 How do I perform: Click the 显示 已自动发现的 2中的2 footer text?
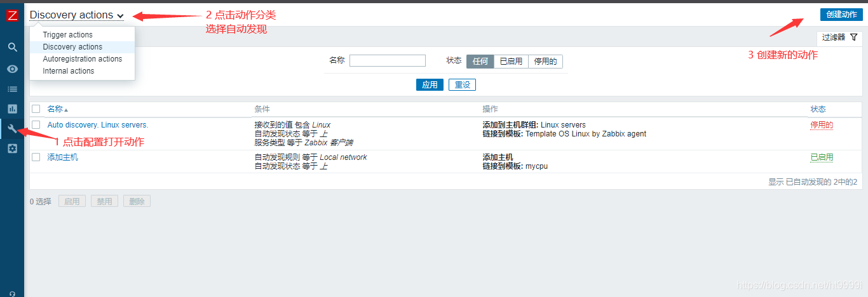coord(813,181)
